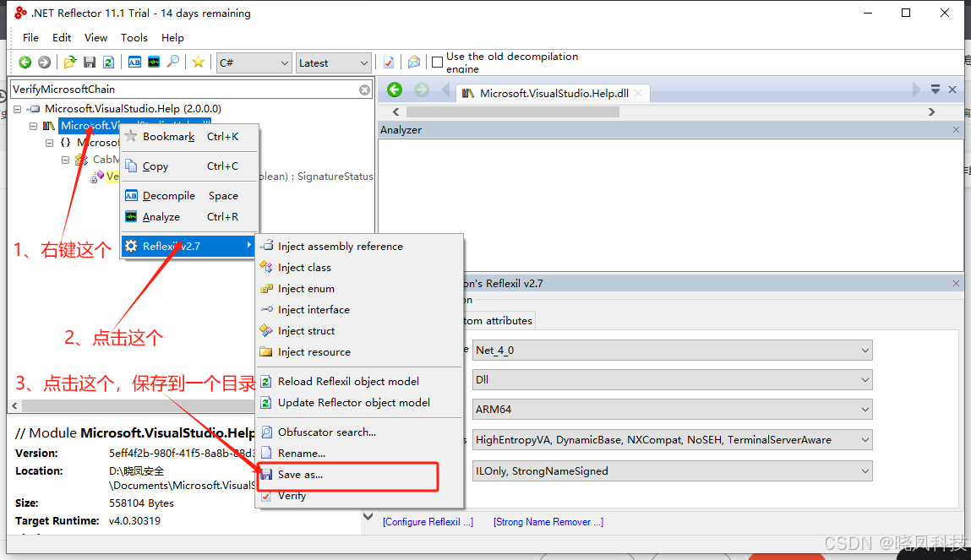Select Inject assembly reference
Image resolution: width=971 pixels, height=560 pixels.
359,247
